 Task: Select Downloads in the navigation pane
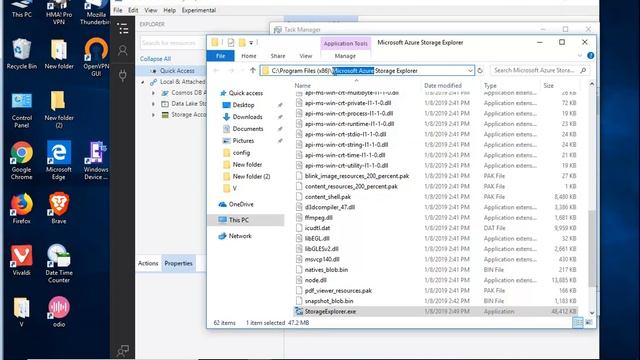(x=247, y=117)
